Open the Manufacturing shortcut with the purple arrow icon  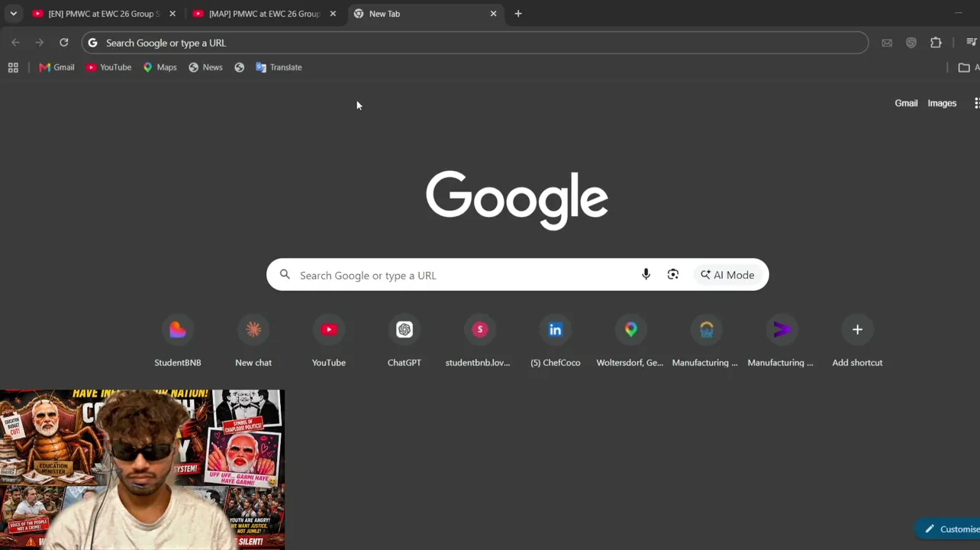tap(781, 341)
